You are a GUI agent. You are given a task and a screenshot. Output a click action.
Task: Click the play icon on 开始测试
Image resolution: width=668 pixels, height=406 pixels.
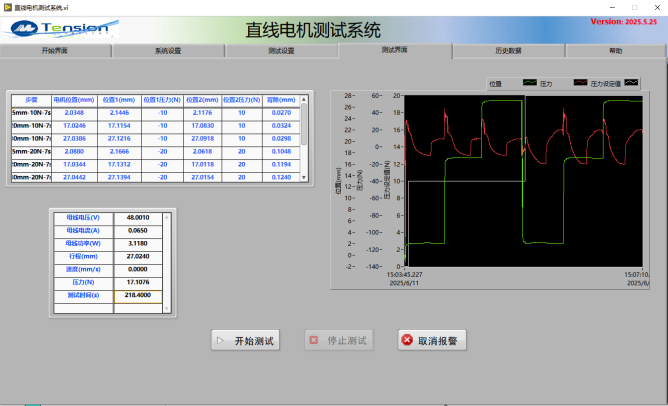tap(220, 341)
